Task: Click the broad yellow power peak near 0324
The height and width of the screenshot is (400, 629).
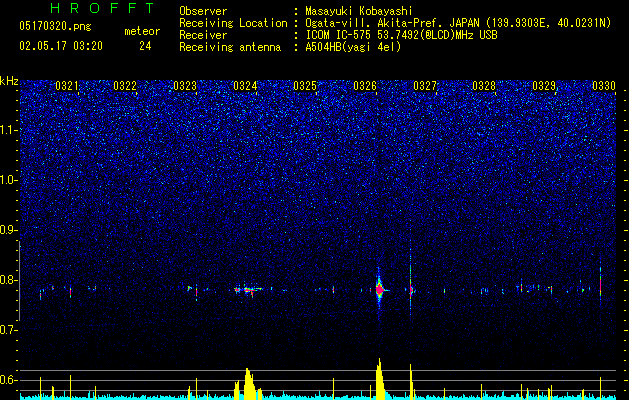Action: point(249,384)
